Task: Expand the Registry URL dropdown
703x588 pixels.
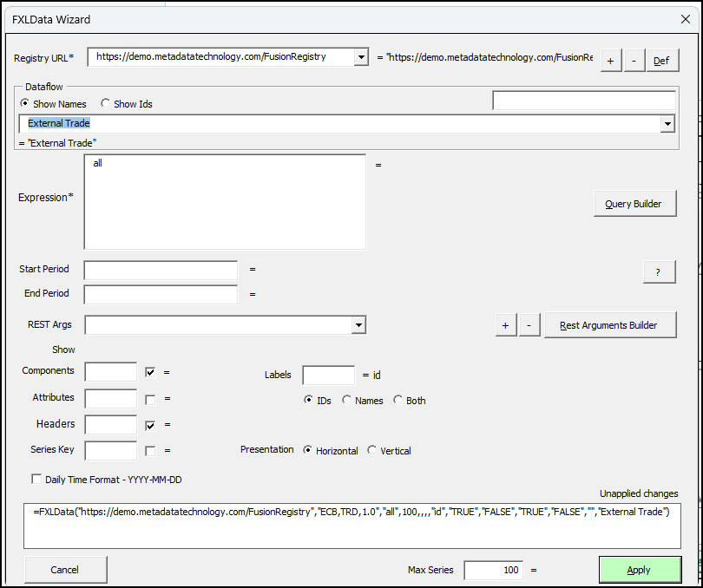Action: pyautogui.click(x=361, y=57)
